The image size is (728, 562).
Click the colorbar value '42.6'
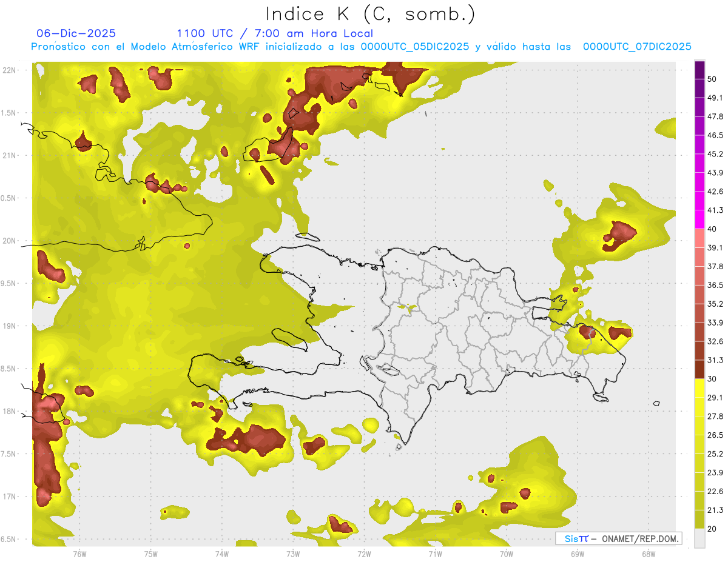tap(715, 192)
